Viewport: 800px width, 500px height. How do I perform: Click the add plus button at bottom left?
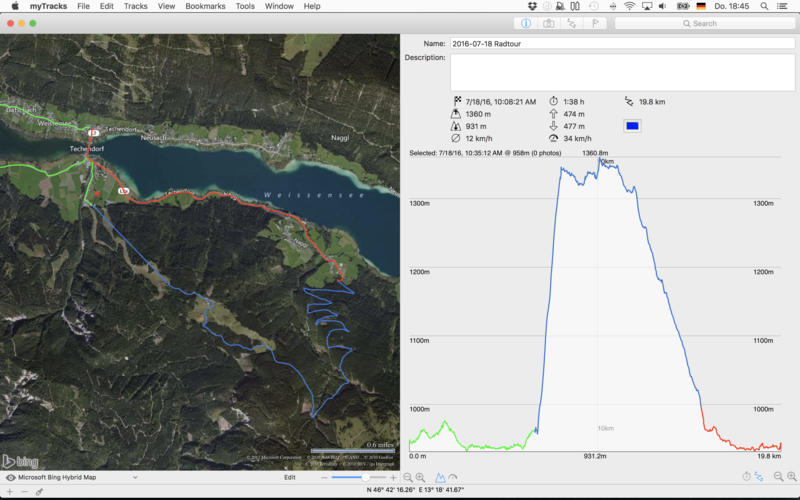coord(10,491)
